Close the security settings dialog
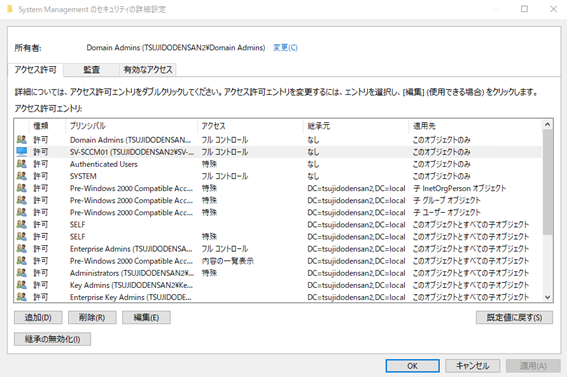This screenshot has height=377, width=567. click(x=553, y=9)
